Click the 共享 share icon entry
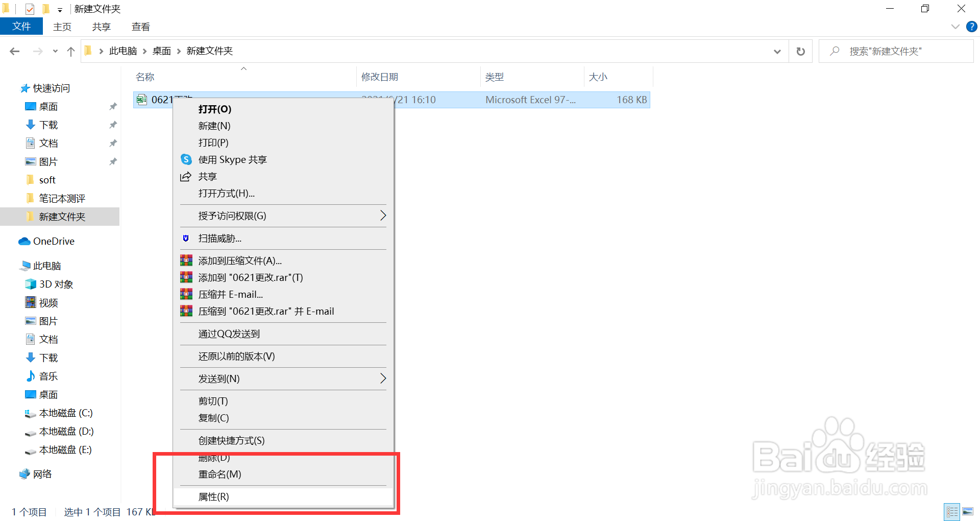The width and height of the screenshot is (980, 521). 283,176
